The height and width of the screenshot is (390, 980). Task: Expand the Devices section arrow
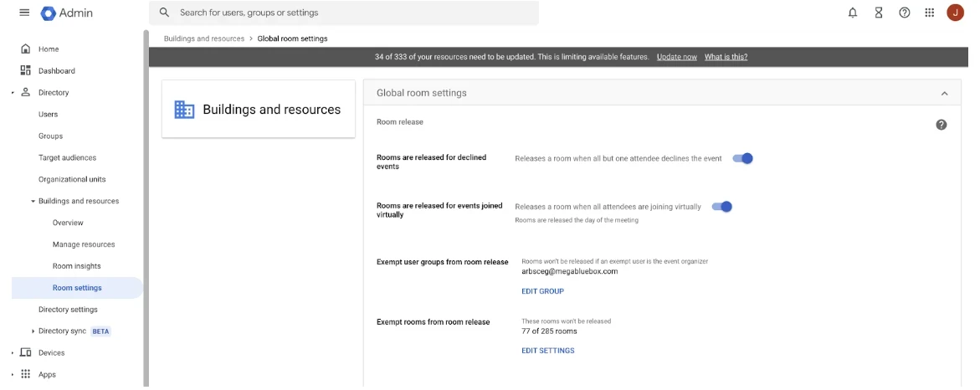coord(13,353)
